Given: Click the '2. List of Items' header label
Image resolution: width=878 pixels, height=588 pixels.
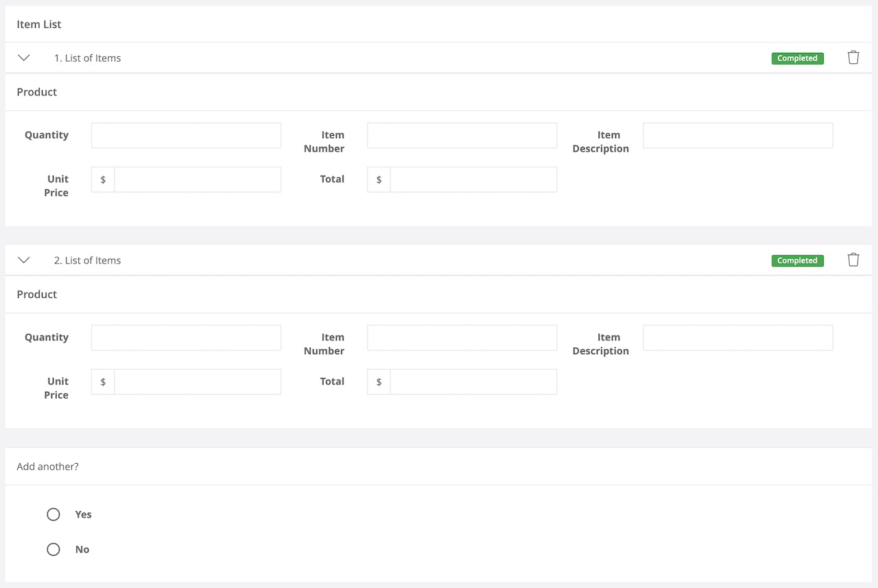Looking at the screenshot, I should (x=87, y=260).
